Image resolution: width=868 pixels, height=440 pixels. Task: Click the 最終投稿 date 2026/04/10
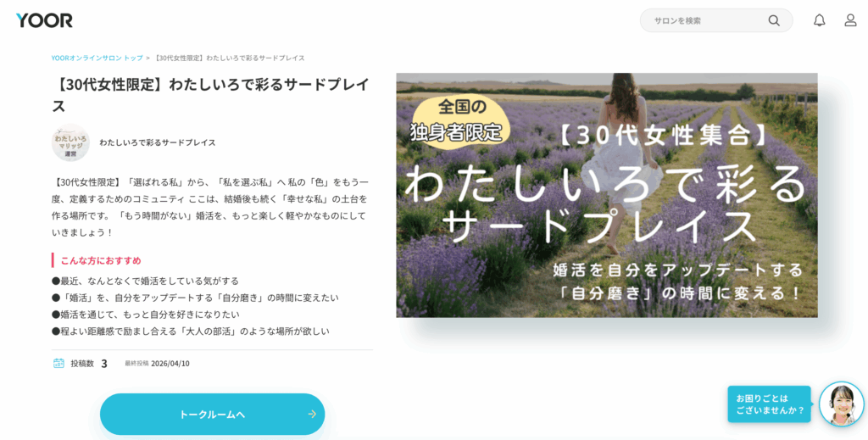click(x=170, y=364)
